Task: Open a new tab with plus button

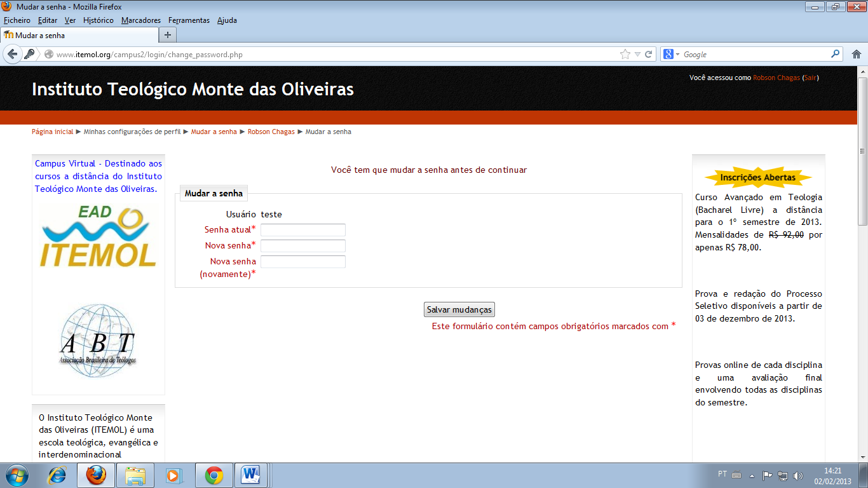Action: point(168,35)
